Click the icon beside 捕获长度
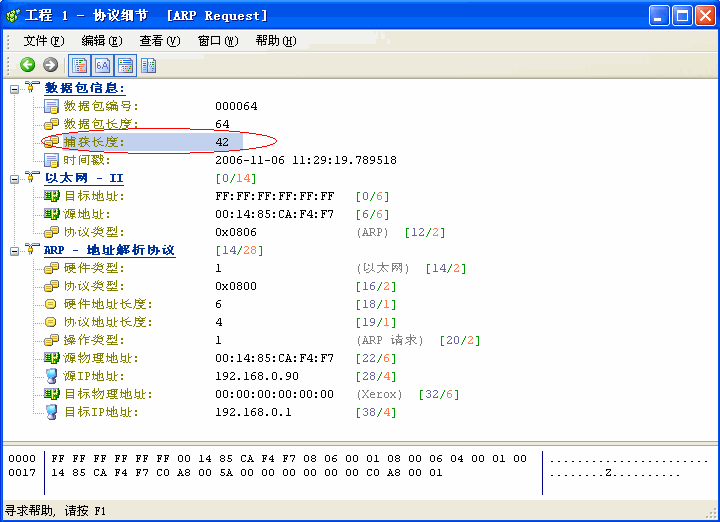 (x=51, y=142)
